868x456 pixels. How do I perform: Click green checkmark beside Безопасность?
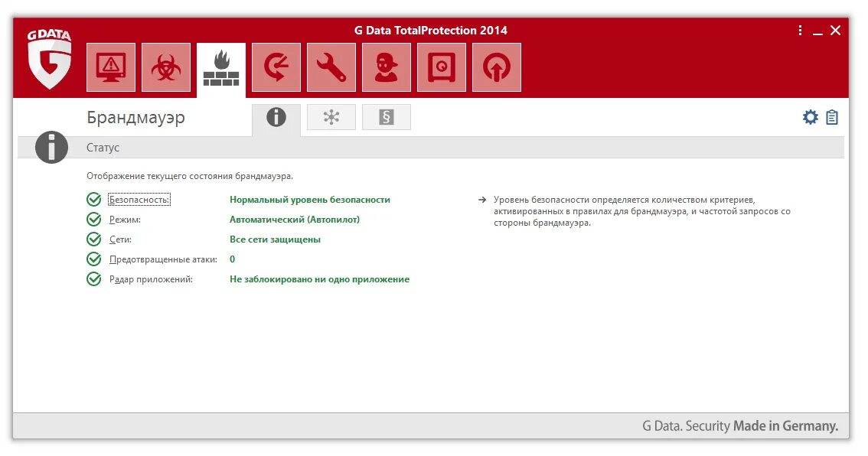pos(94,199)
